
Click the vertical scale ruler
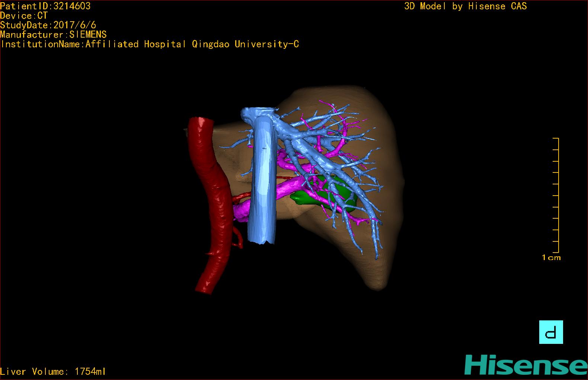(x=556, y=195)
